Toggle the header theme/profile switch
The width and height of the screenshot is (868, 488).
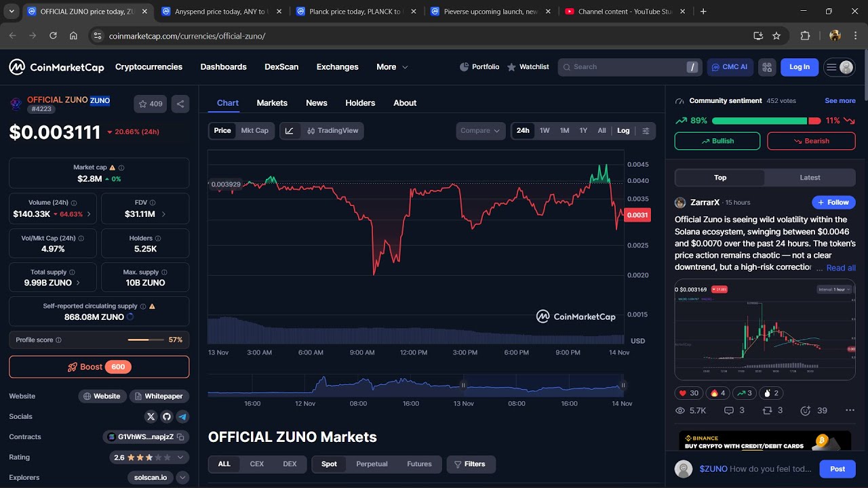pyautogui.click(x=839, y=67)
